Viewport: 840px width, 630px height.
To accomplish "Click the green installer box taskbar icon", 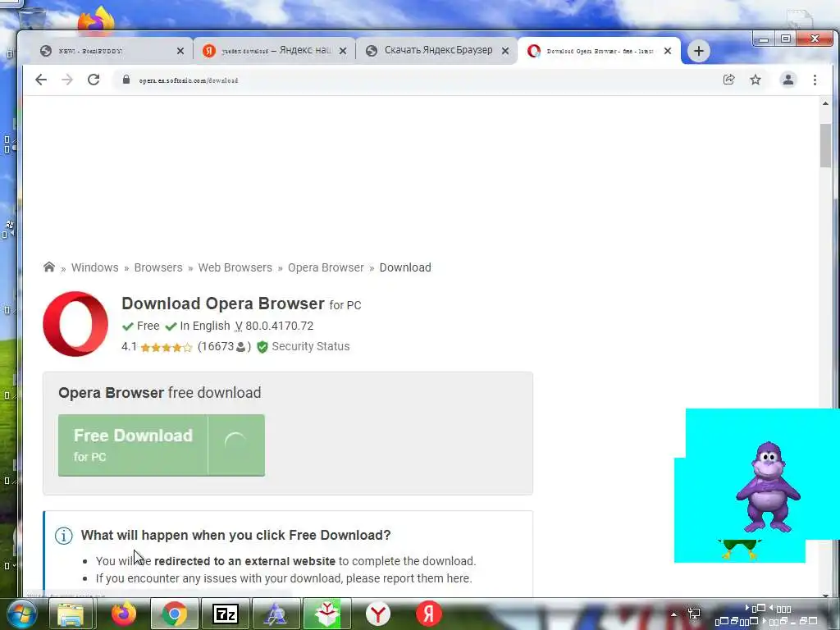I will click(x=326, y=614).
